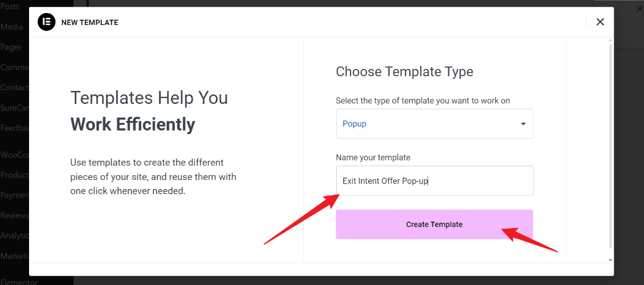Viewport: 644px width, 285px height.
Task: Select Contact in the sidebar menu
Action: pyautogui.click(x=14, y=87)
